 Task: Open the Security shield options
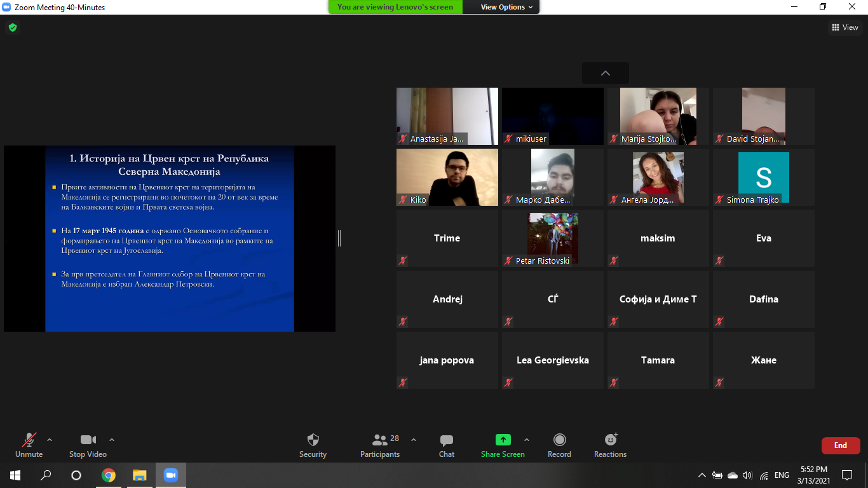313,445
